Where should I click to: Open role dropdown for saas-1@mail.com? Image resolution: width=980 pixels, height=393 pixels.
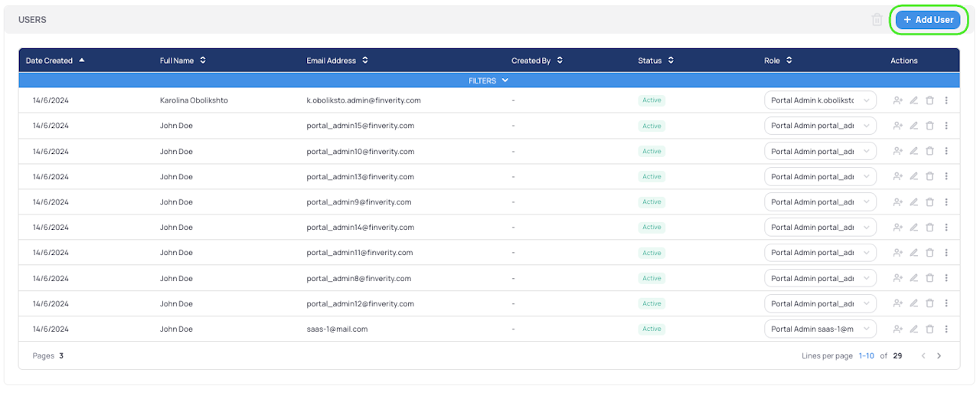pos(820,329)
